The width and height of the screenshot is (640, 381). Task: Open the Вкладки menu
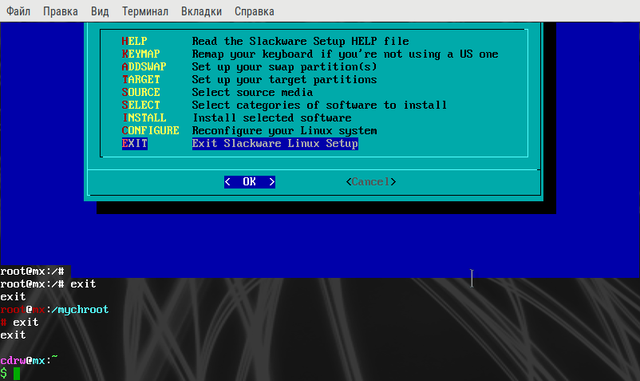[x=202, y=11]
